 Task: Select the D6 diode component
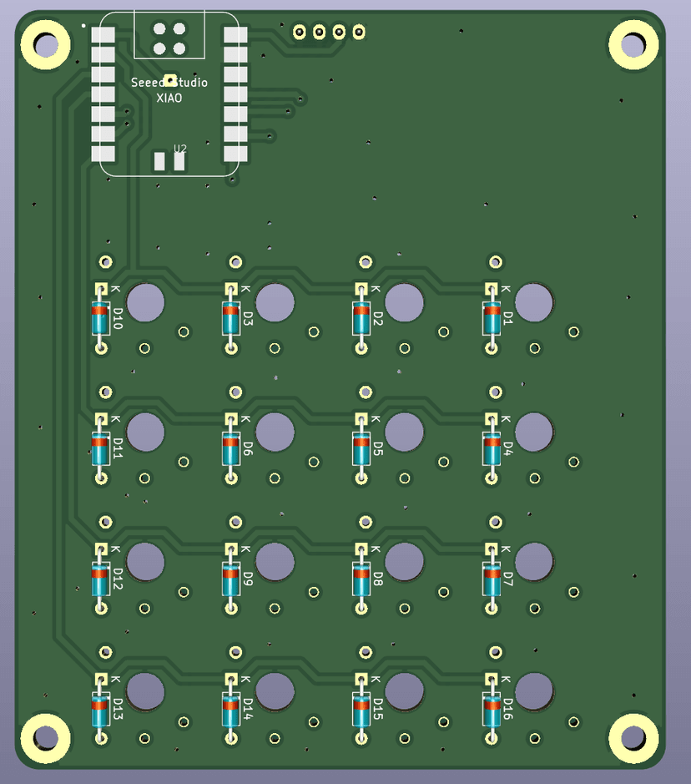pos(231,449)
